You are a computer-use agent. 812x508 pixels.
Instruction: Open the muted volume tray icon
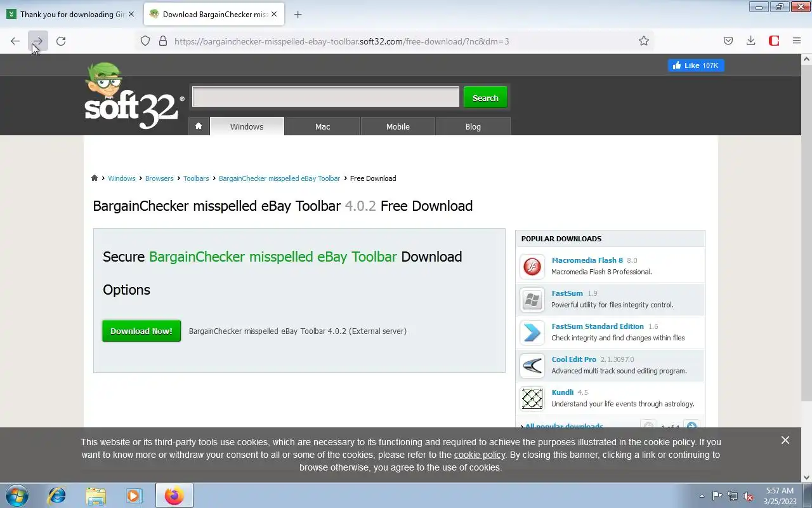click(x=748, y=496)
